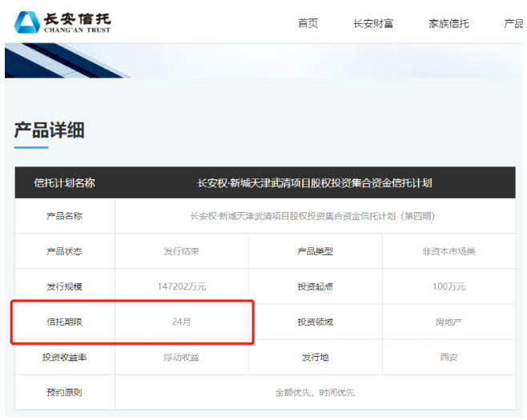Select the 24月 term value

pos(182,322)
